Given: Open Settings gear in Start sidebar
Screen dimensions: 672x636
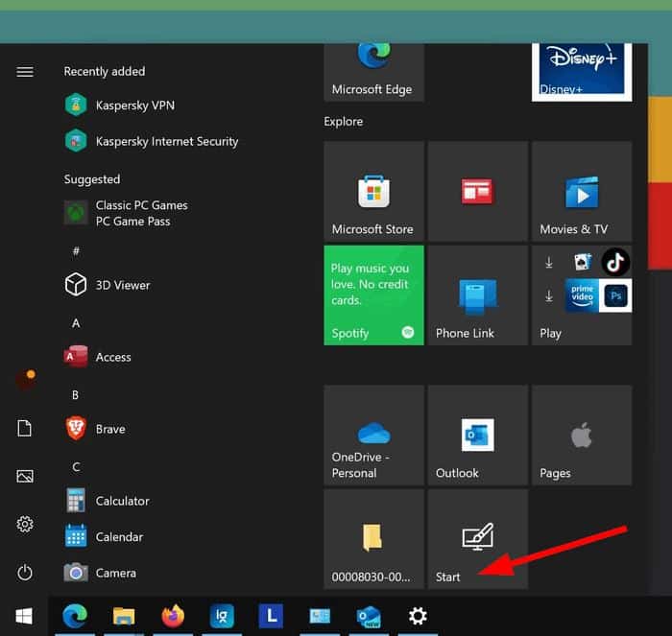Looking at the screenshot, I should pos(25,524).
